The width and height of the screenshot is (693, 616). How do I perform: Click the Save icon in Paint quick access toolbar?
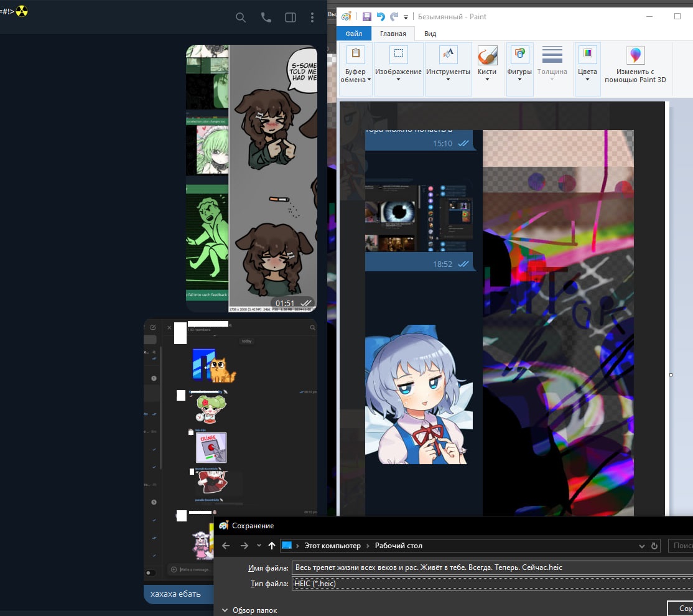coord(367,17)
